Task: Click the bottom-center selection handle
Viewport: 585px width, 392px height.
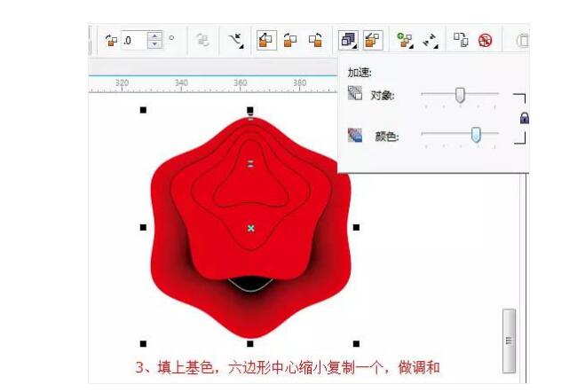Action: click(x=250, y=343)
